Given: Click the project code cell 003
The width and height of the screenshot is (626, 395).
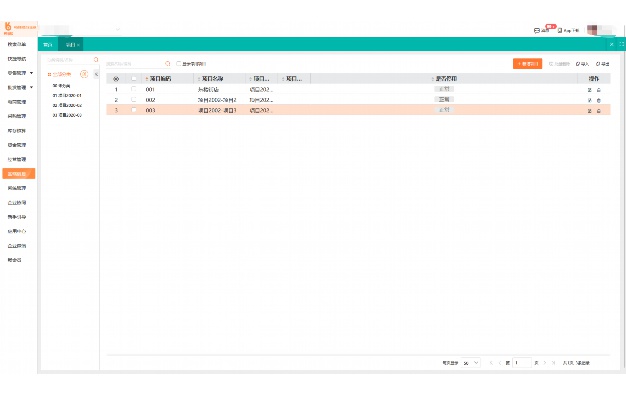Looking at the screenshot, I should pyautogui.click(x=150, y=110).
